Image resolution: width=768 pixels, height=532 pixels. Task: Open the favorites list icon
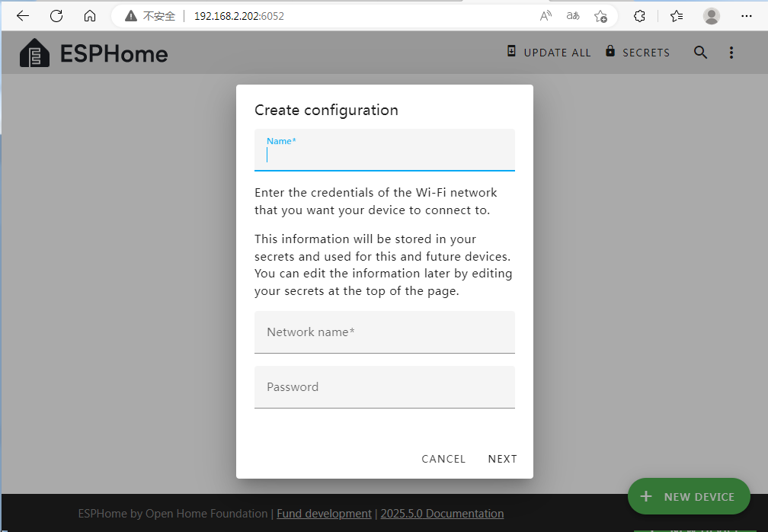677,16
